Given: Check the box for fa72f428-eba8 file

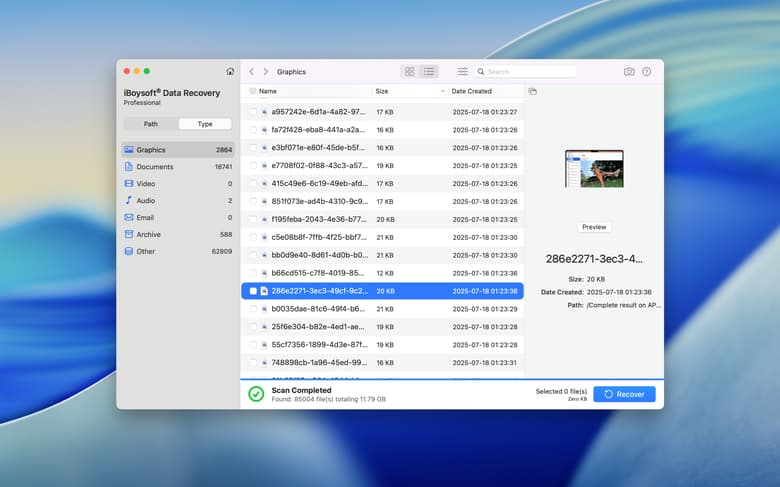Looking at the screenshot, I should coord(253,130).
